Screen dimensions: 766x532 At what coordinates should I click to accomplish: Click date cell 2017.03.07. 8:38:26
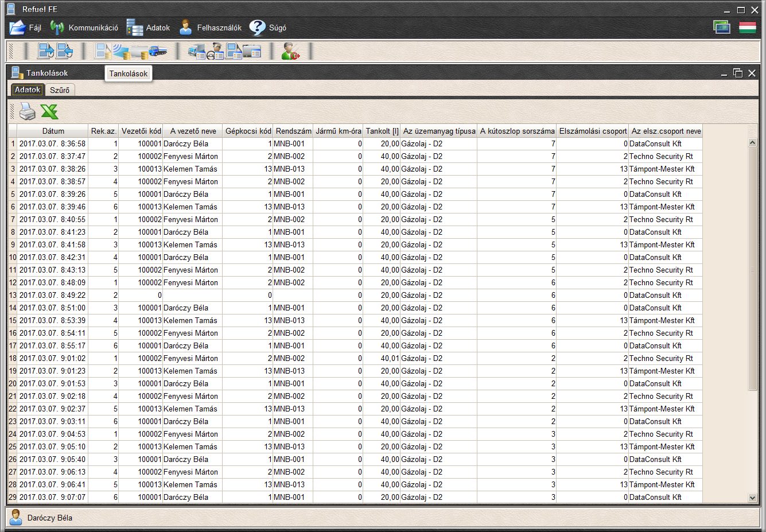point(53,169)
